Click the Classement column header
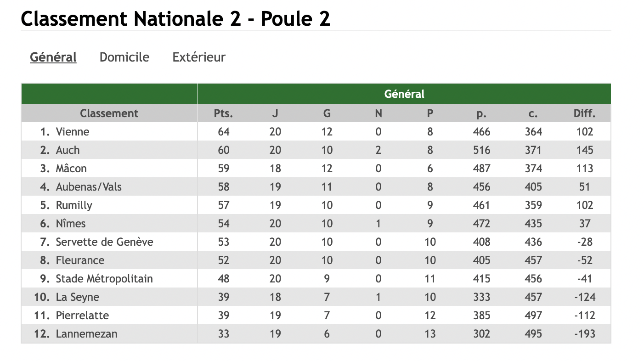 [x=109, y=113]
